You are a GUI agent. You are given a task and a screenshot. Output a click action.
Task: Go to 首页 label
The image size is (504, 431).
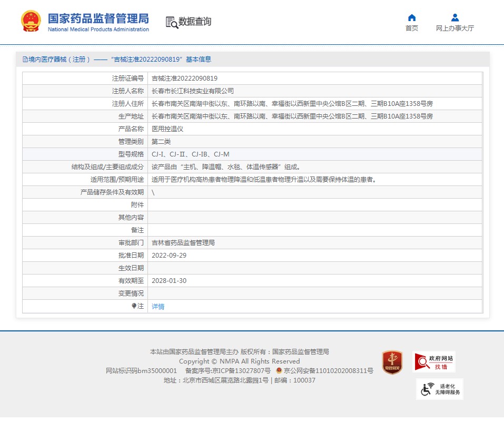pos(412,28)
